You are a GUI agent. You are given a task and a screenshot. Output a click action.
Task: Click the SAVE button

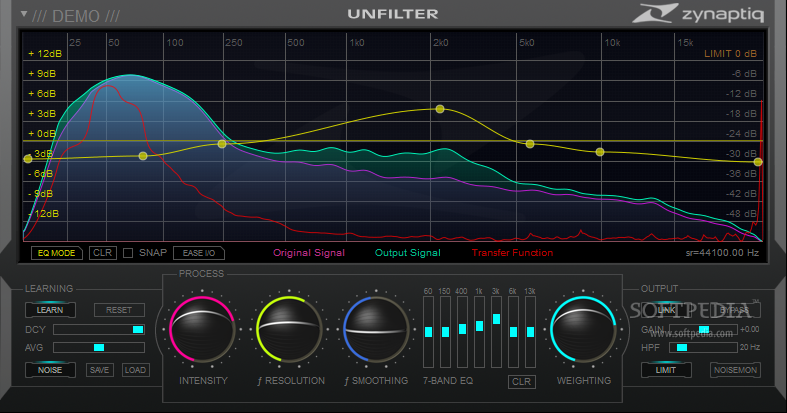99,370
